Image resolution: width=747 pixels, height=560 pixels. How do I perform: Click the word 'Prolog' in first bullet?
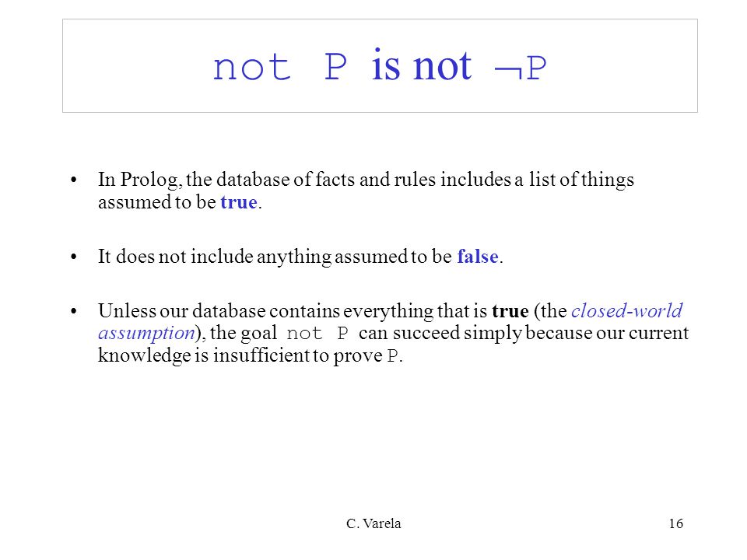(149, 180)
